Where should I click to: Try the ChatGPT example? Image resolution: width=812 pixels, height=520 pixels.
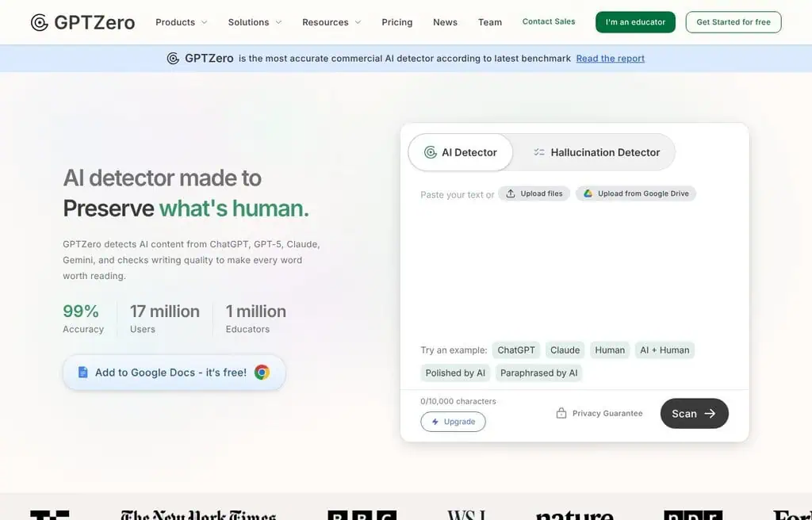pyautogui.click(x=516, y=350)
